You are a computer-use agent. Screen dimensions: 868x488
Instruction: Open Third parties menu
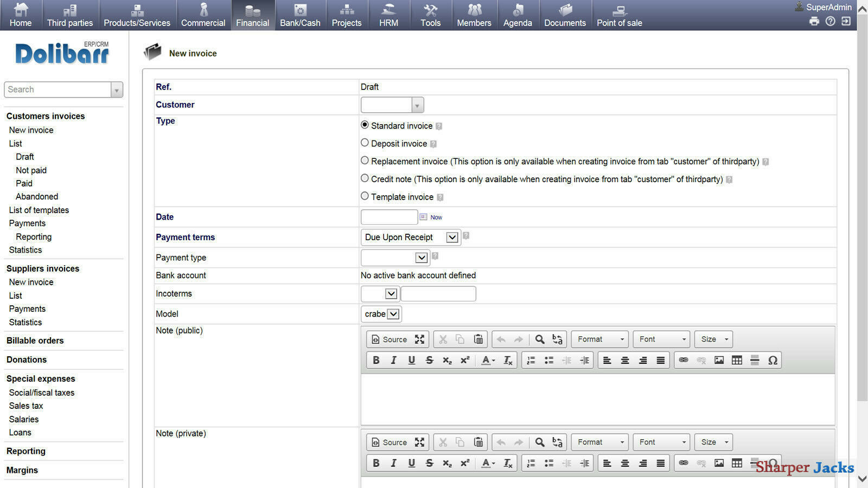coord(70,15)
